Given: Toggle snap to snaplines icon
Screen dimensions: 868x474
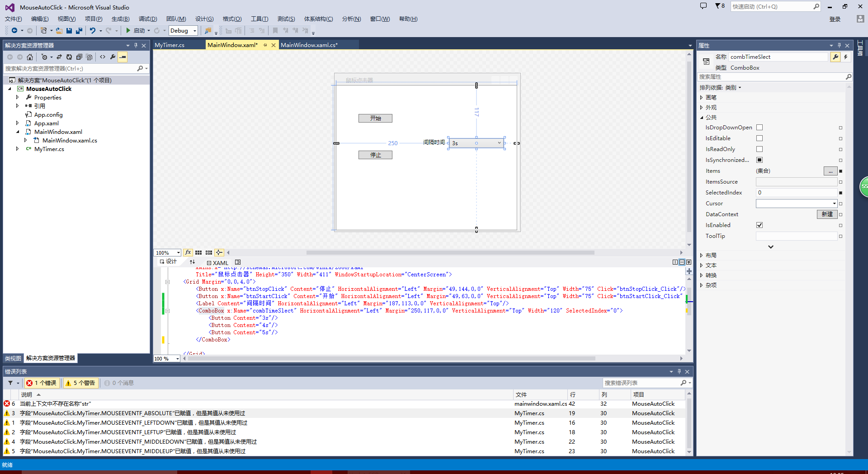Looking at the screenshot, I should [219, 252].
